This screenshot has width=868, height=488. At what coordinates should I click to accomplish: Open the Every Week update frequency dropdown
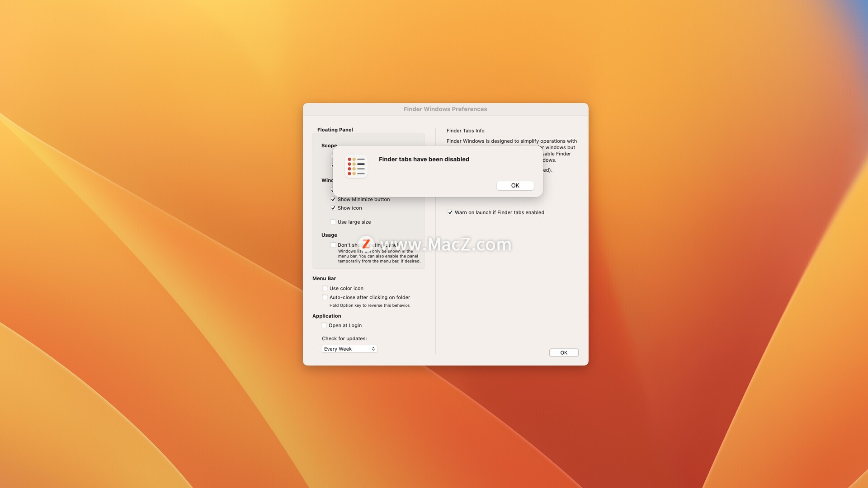pos(349,349)
